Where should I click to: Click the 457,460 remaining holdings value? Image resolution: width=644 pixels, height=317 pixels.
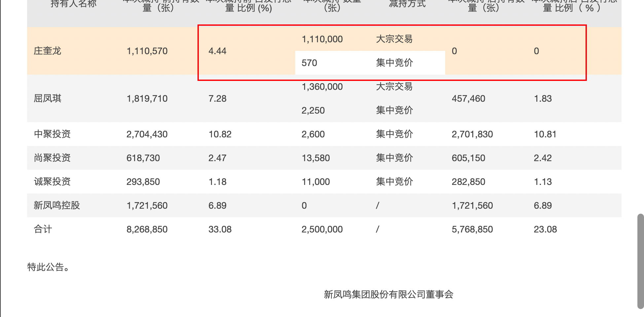click(x=468, y=98)
